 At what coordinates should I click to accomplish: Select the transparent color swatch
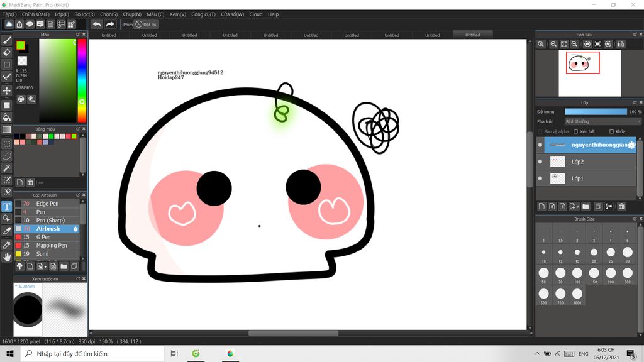tap(22, 61)
